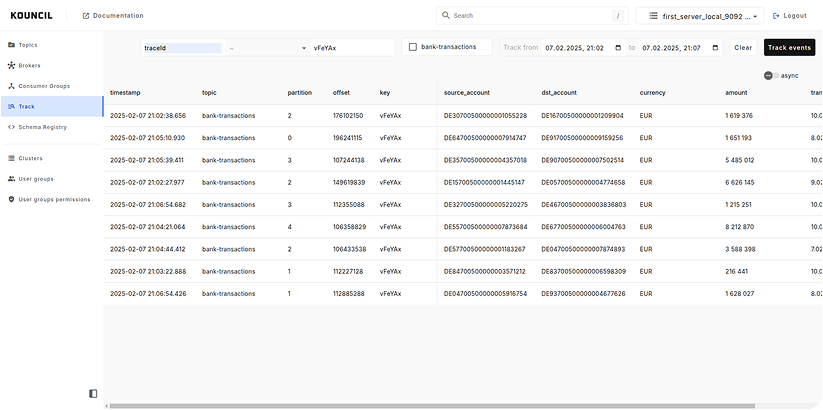The image size is (823, 410).
Task: Click the User groups people icon
Action: coord(12,178)
